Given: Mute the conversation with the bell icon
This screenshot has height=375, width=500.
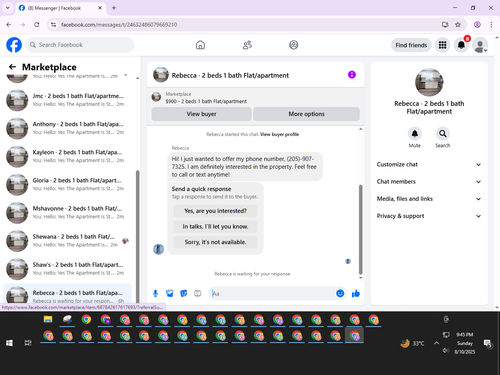Looking at the screenshot, I should point(415,134).
